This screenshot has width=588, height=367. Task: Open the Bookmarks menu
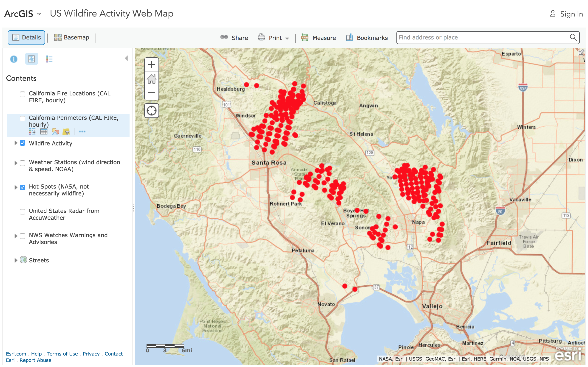coord(367,38)
